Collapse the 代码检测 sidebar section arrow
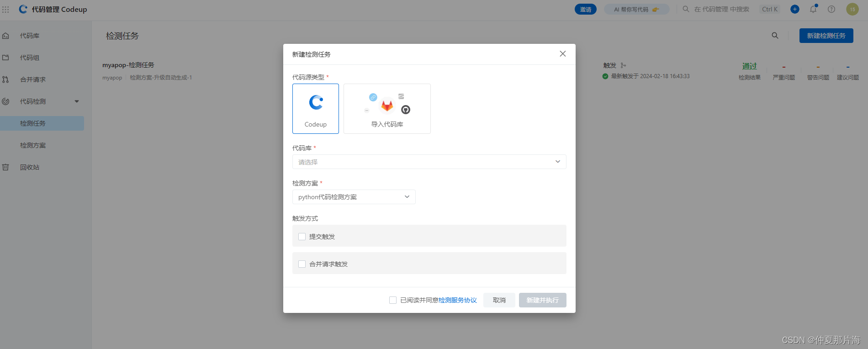 coord(77,101)
